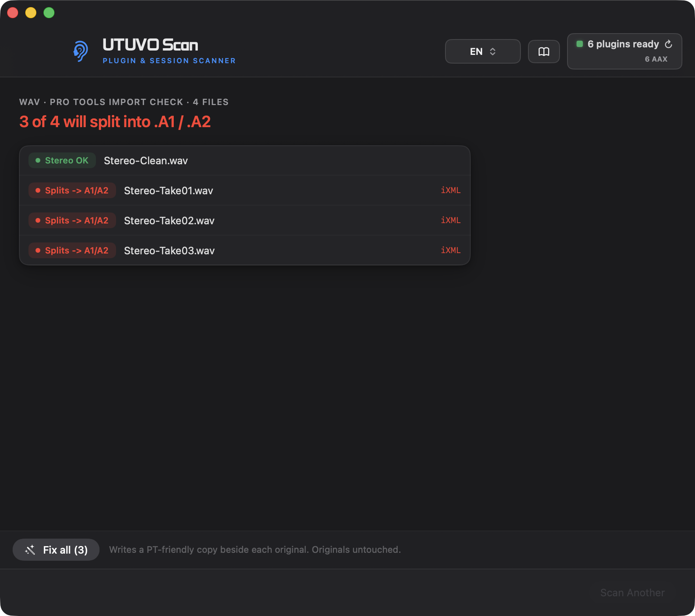Click the Scan Another button
This screenshot has width=695, height=616.
632,592
